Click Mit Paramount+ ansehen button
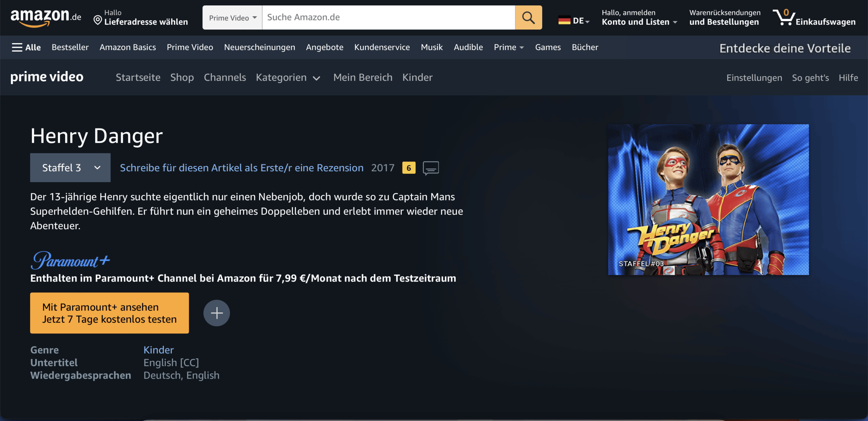 (110, 313)
